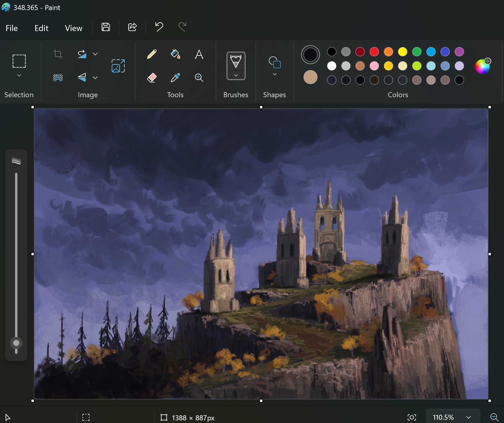
Task: Select Color 1 primary swatch
Action: pyautogui.click(x=310, y=55)
